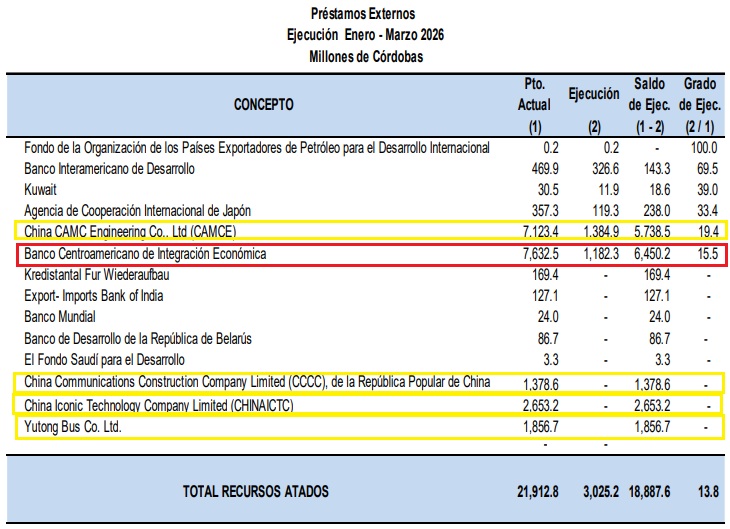This screenshot has height=529, width=730.
Task: Select the 1,182.3 execution value
Action: tap(601, 254)
